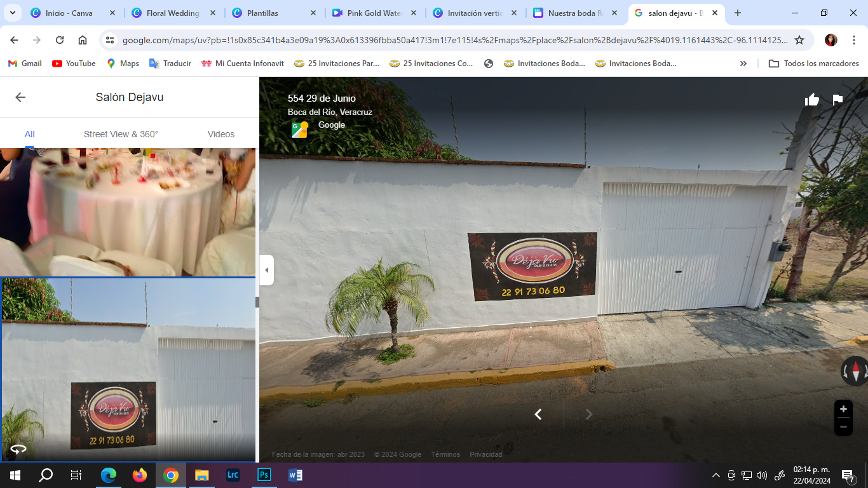Screen dimensions: 868x488
Task: Bookmark this page with the star icon
Action: 799,40
